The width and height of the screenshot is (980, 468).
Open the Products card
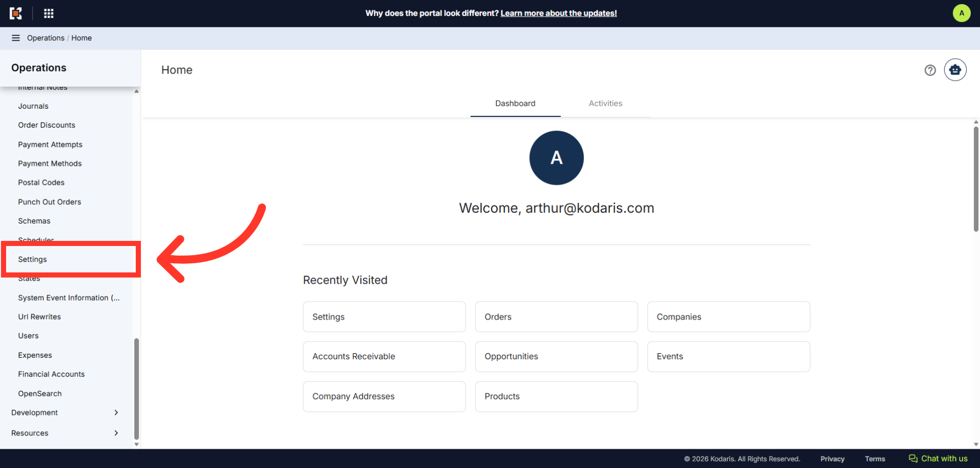[x=556, y=397]
